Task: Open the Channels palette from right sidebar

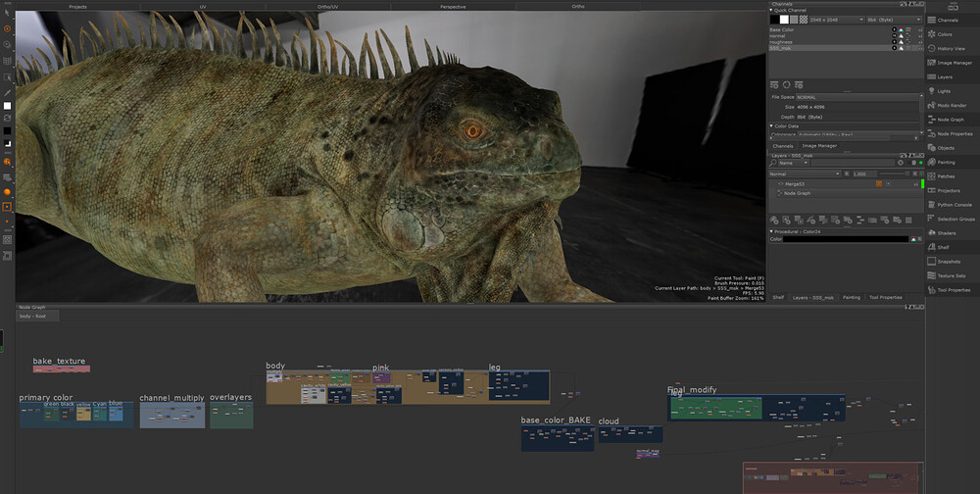Action: [x=948, y=20]
